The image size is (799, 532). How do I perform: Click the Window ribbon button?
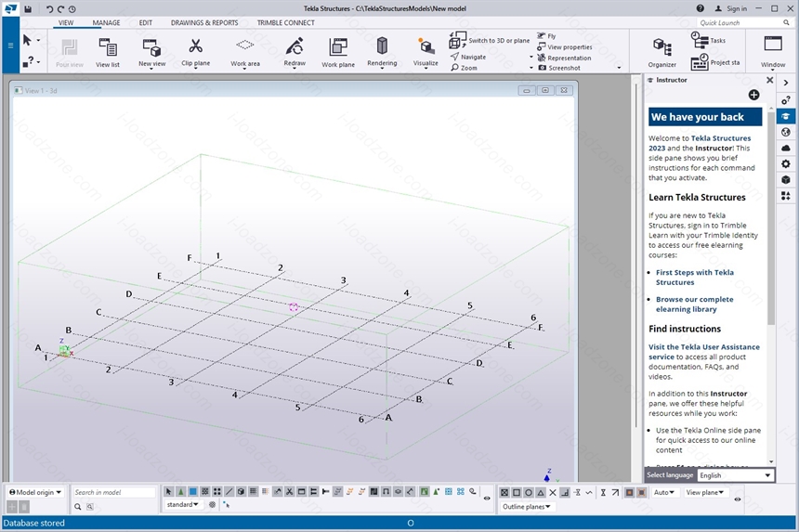[x=772, y=51]
